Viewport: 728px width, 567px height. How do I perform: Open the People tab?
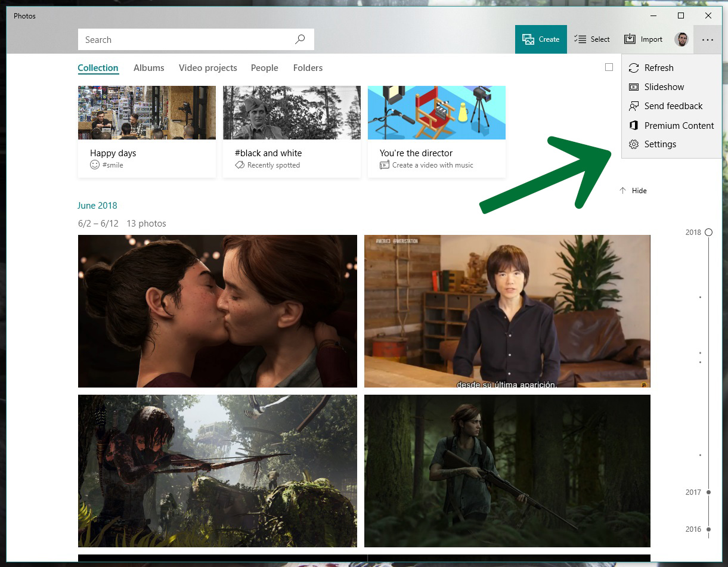point(264,68)
